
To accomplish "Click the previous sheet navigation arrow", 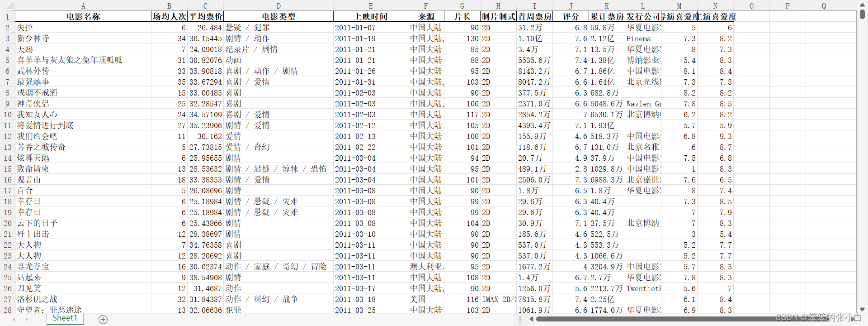I will coord(14,320).
